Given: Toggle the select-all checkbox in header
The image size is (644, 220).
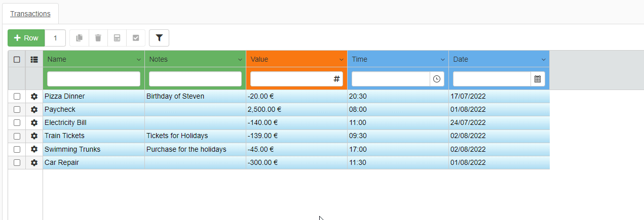Looking at the screenshot, I should tap(17, 59).
